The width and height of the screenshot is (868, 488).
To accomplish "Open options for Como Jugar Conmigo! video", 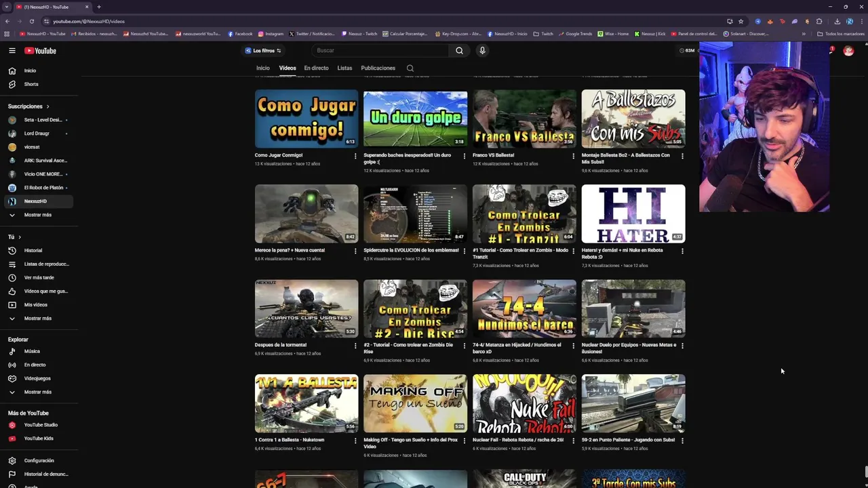I will pos(355,156).
